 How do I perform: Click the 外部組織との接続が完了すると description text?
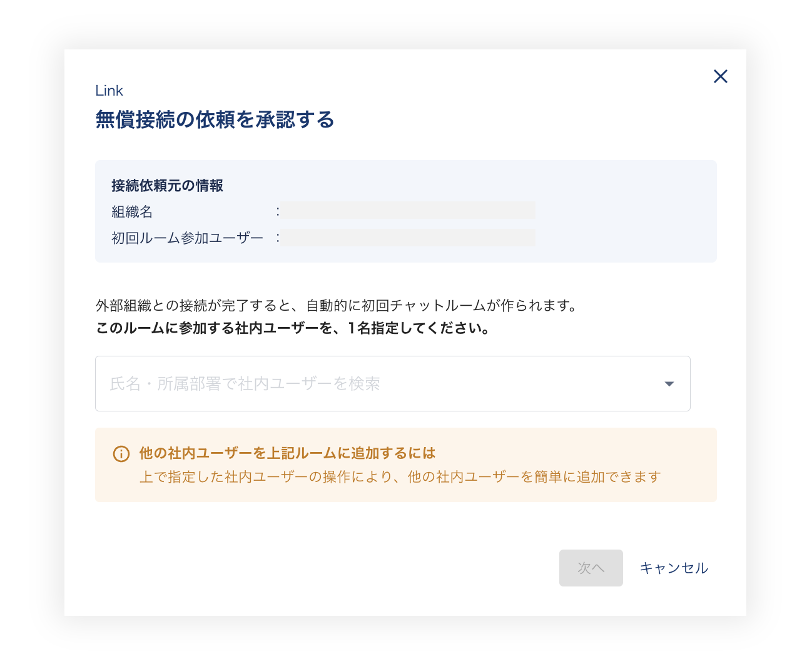click(336, 306)
